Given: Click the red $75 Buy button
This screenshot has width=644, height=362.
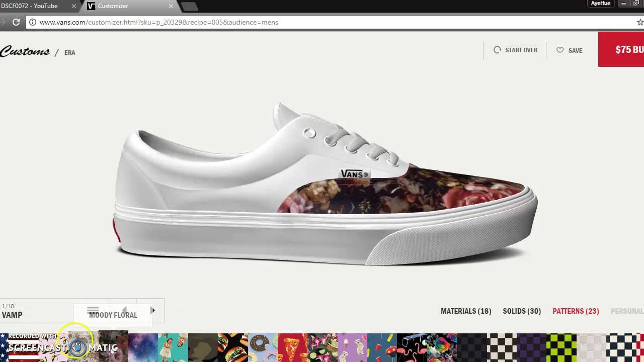Looking at the screenshot, I should [621, 49].
